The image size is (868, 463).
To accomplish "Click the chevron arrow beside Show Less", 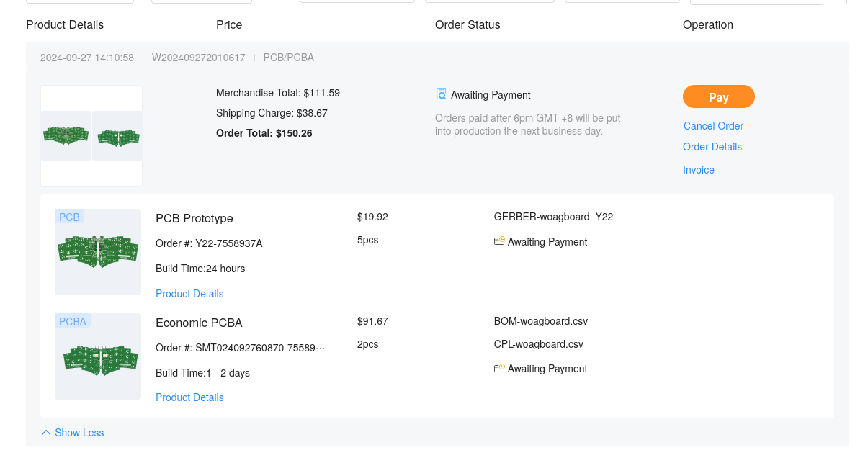I will point(46,433).
